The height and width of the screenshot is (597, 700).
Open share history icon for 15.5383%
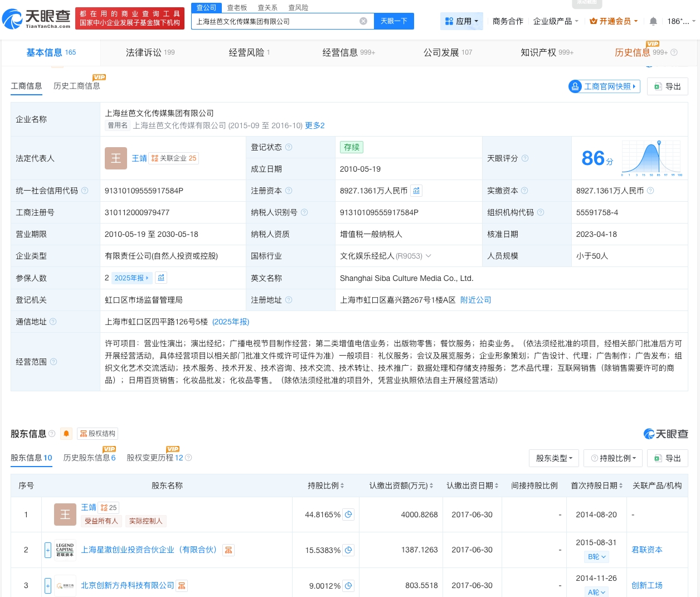pyautogui.click(x=348, y=550)
